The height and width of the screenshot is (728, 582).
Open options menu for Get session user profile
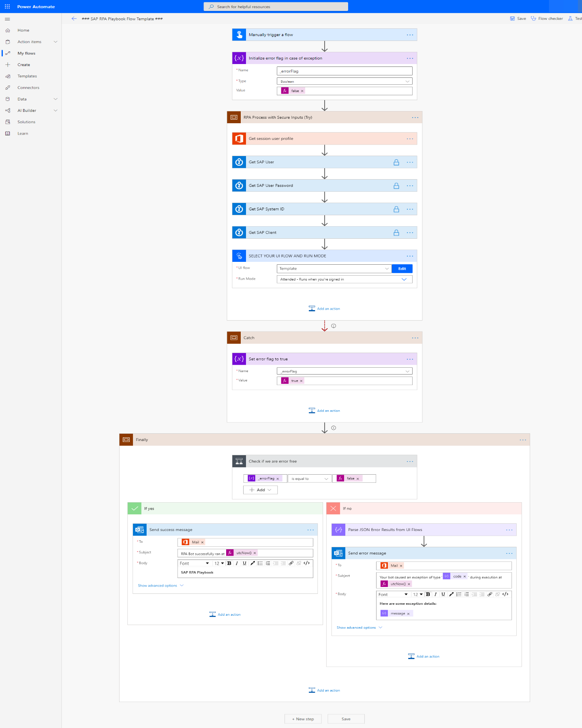point(410,139)
